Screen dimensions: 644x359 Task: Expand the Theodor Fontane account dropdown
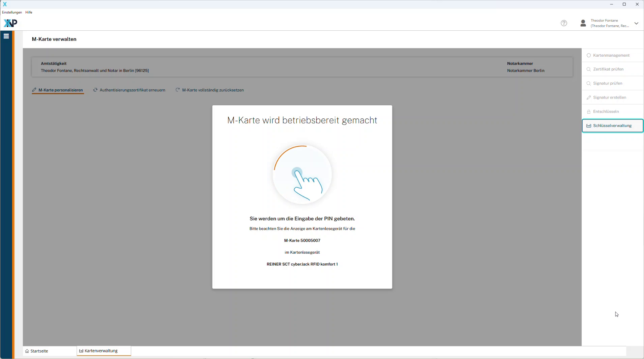point(636,23)
